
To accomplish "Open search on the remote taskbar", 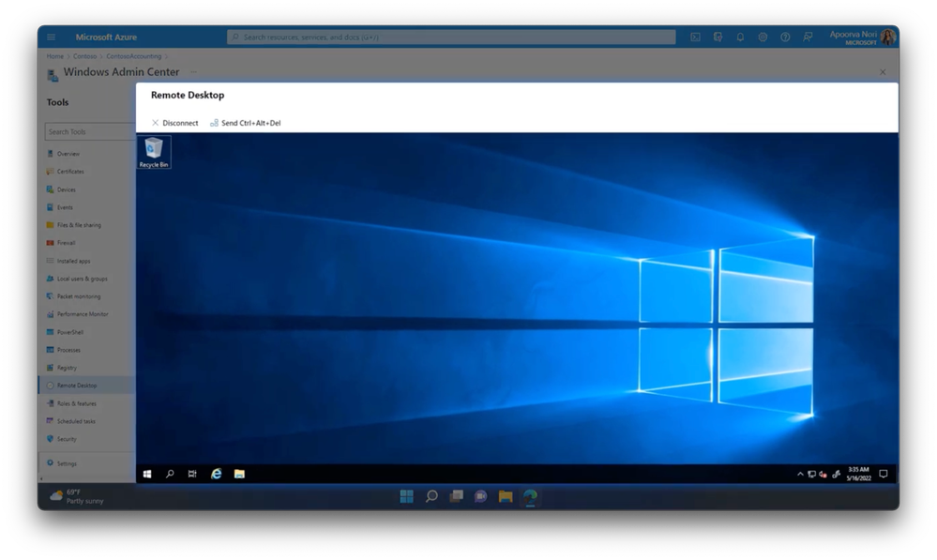I will click(170, 474).
